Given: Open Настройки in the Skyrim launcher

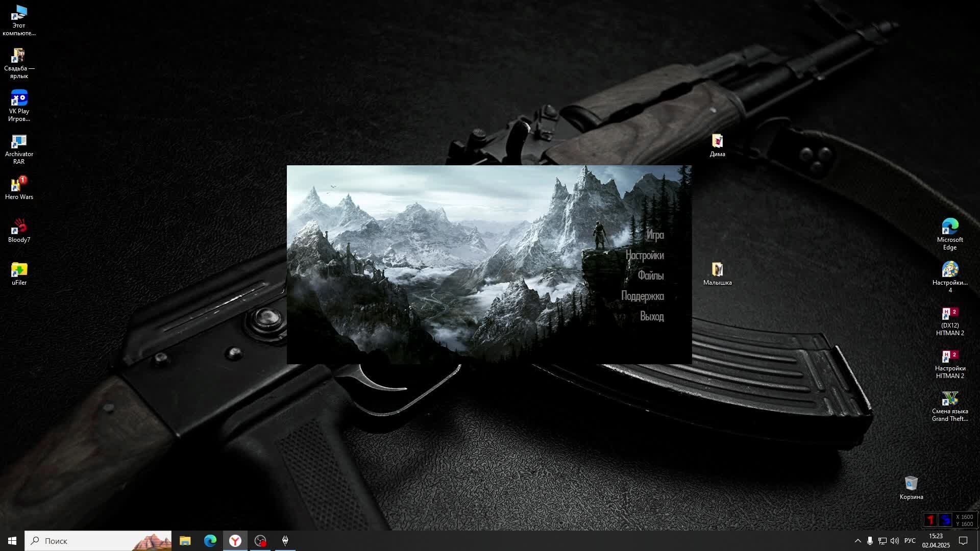Looking at the screenshot, I should [x=645, y=256].
